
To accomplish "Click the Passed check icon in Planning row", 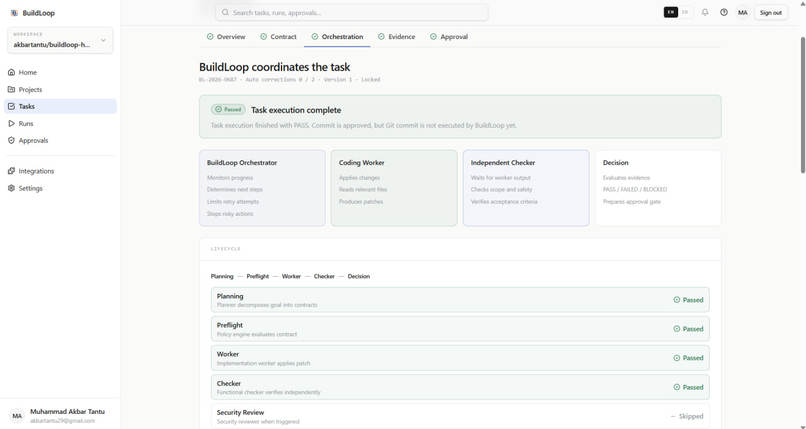I will (x=676, y=300).
